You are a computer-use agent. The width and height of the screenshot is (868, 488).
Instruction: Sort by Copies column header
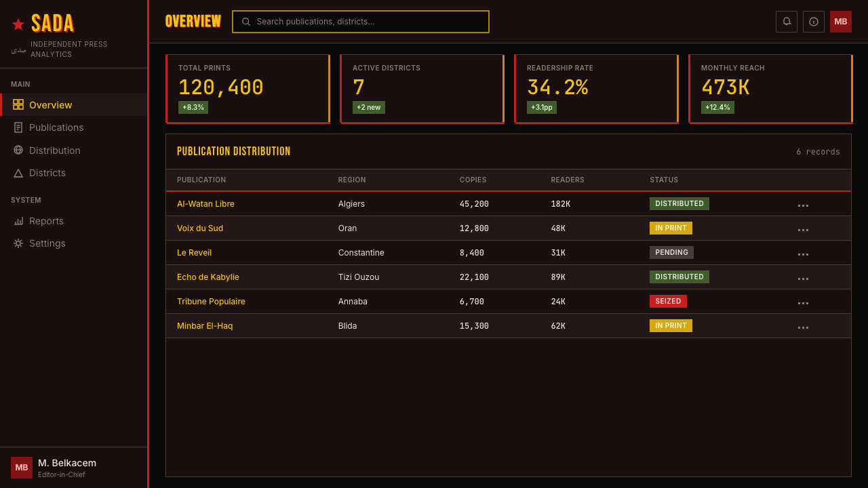tap(473, 180)
